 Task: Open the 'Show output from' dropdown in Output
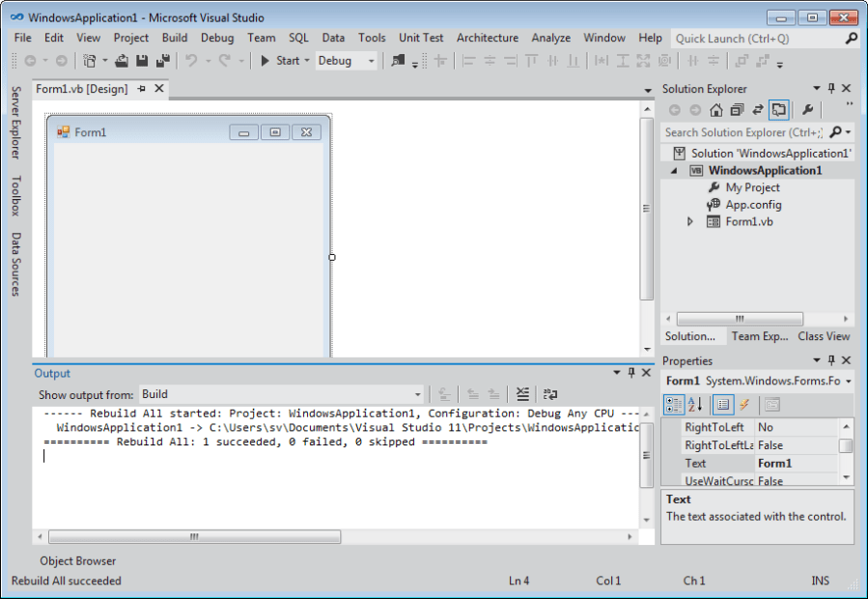click(417, 393)
